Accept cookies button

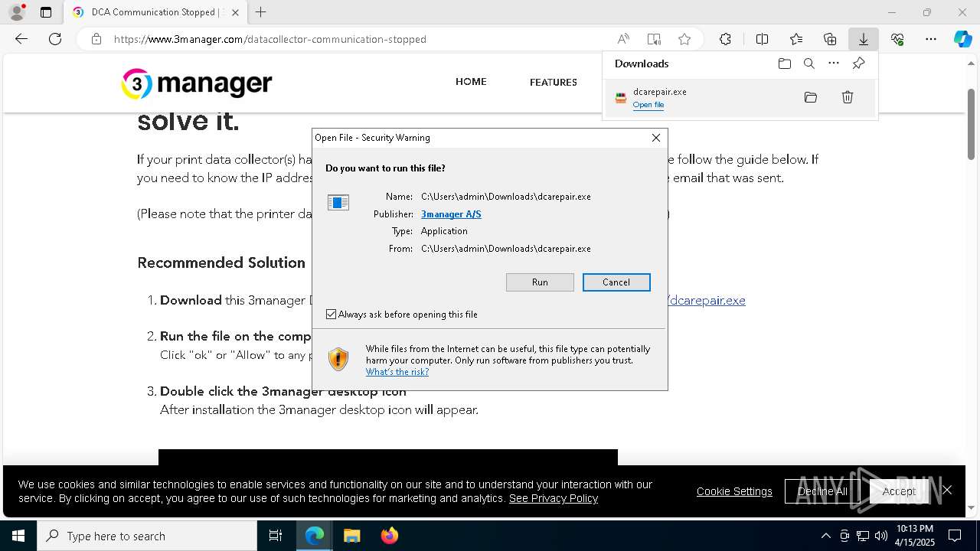899,491
